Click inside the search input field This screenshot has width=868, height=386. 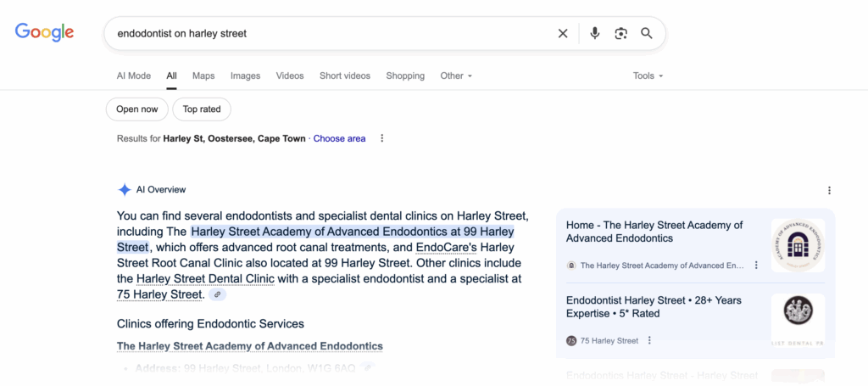pos(331,34)
